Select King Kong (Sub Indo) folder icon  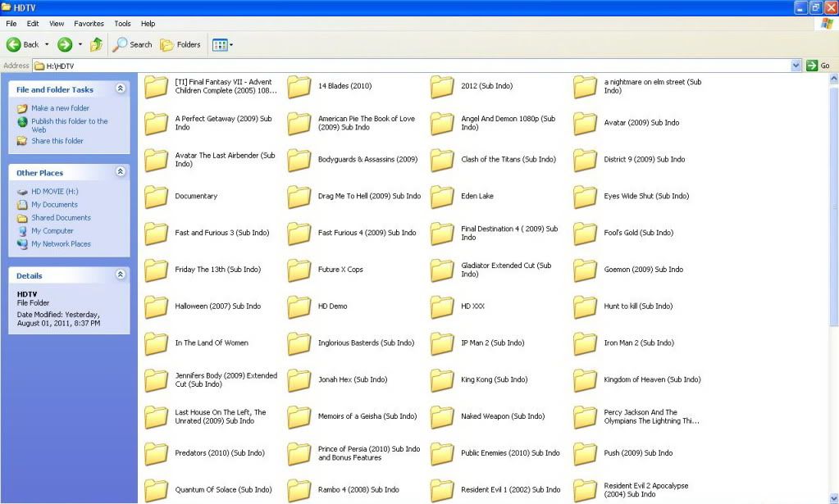[x=443, y=380]
